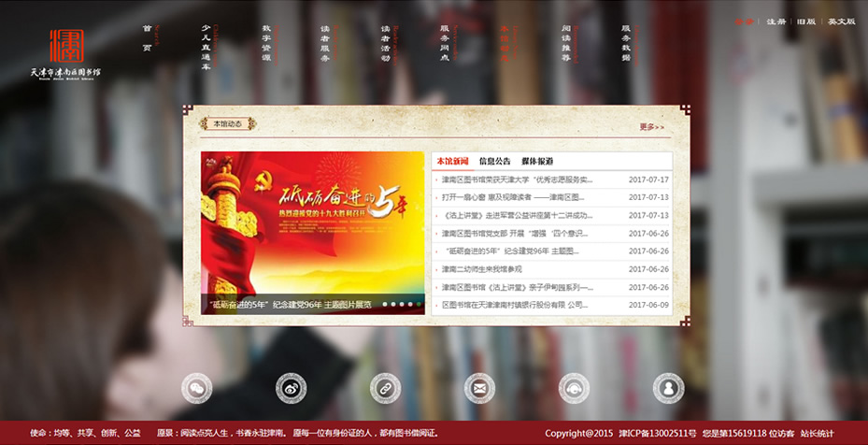
Task: Open the Weibo icon link
Action: click(x=291, y=387)
